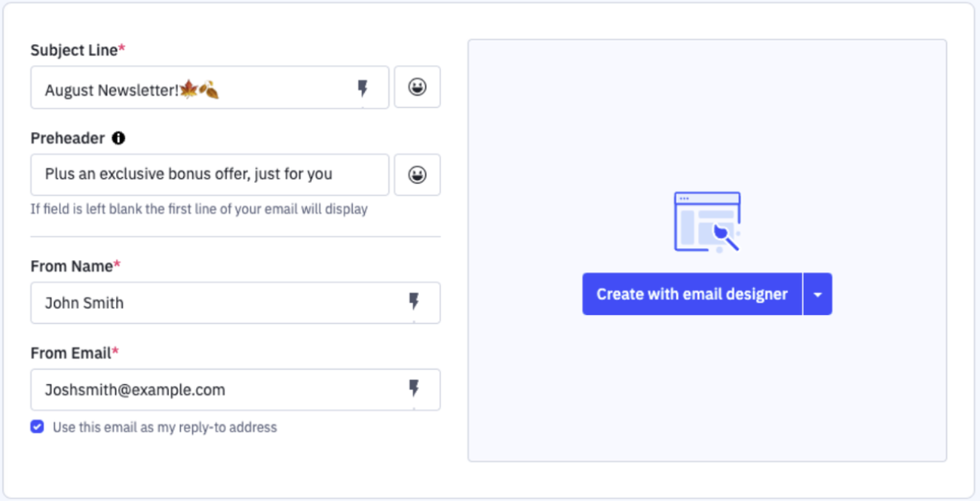Screen dimensions: 980x501
Task: Click the From Email input field
Action: click(x=204, y=389)
